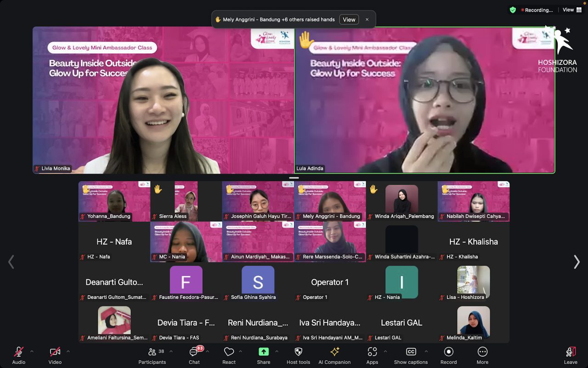Open the View layout menu at top right
This screenshot has width=588, height=368.
(572, 10)
